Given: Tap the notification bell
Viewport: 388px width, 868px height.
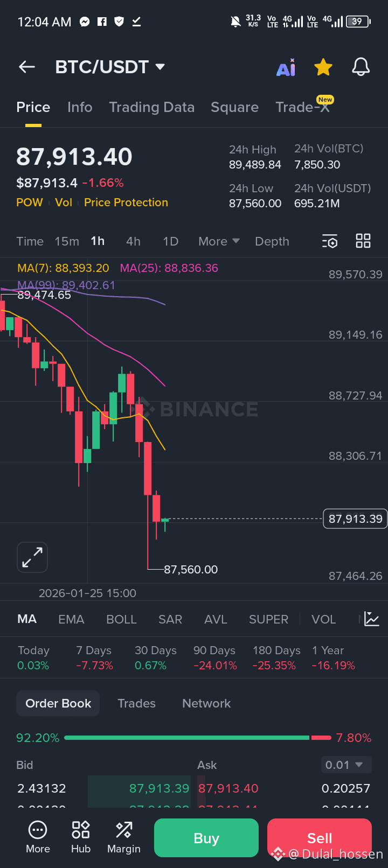Looking at the screenshot, I should pos(361,67).
